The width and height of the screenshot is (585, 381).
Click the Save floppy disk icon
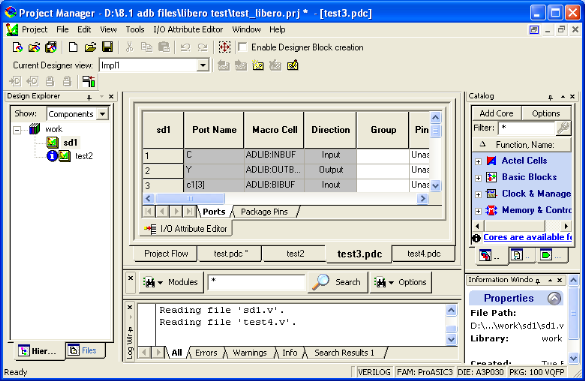coord(107,47)
